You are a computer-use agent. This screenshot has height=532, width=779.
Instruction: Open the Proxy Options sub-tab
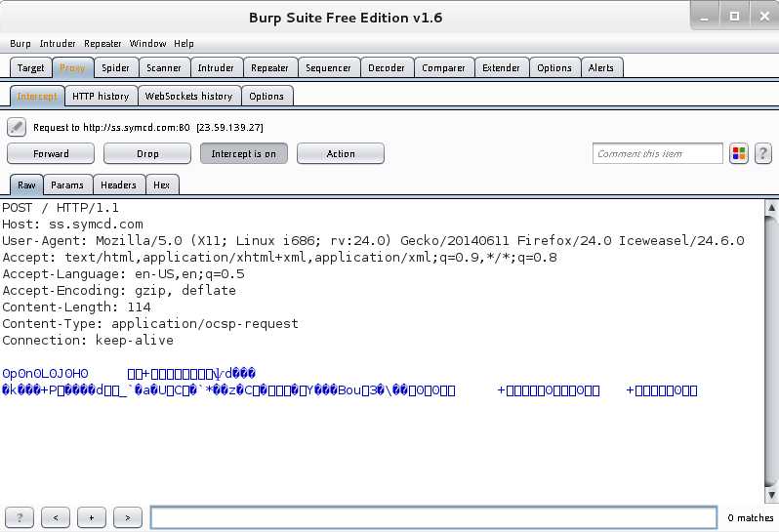point(266,96)
